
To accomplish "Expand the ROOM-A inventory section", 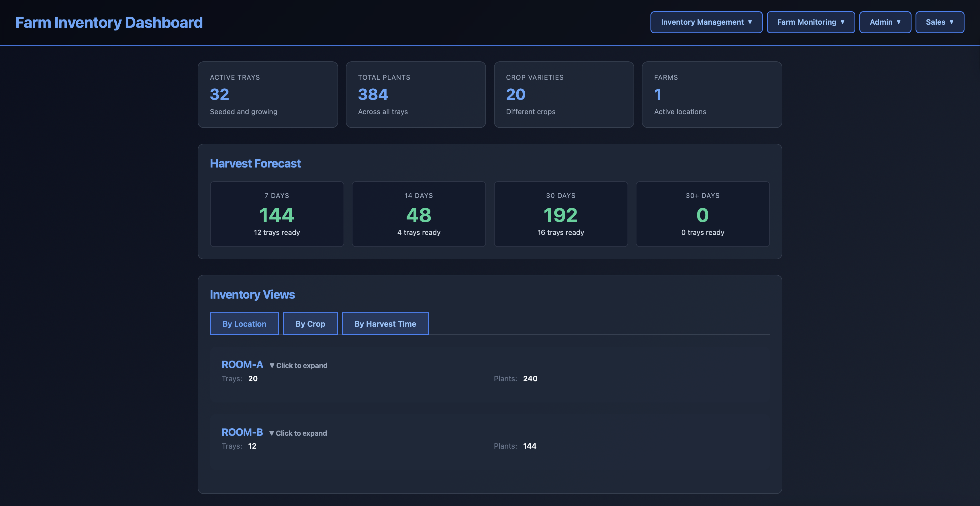I will pos(242,365).
